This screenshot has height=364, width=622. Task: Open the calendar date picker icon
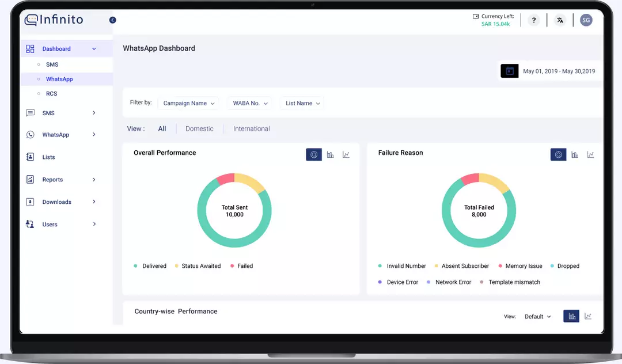click(509, 71)
